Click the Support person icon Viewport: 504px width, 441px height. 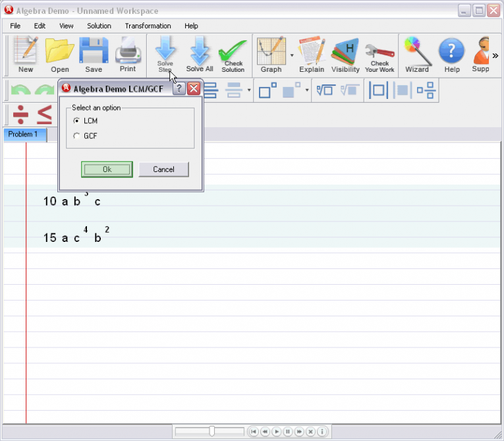coord(480,55)
